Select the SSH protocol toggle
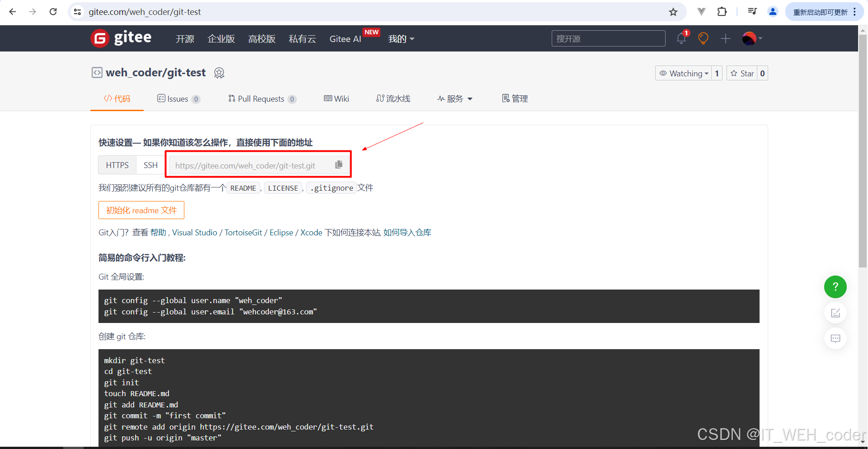The height and width of the screenshot is (449, 868). click(150, 165)
